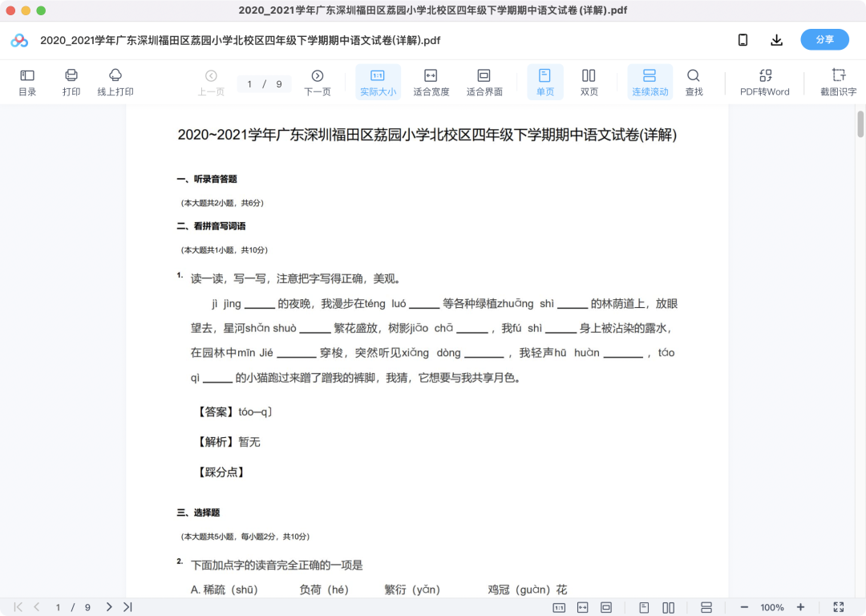The width and height of the screenshot is (866, 616).
Task: Switch to 适合宽度 fit width
Action: [x=431, y=83]
